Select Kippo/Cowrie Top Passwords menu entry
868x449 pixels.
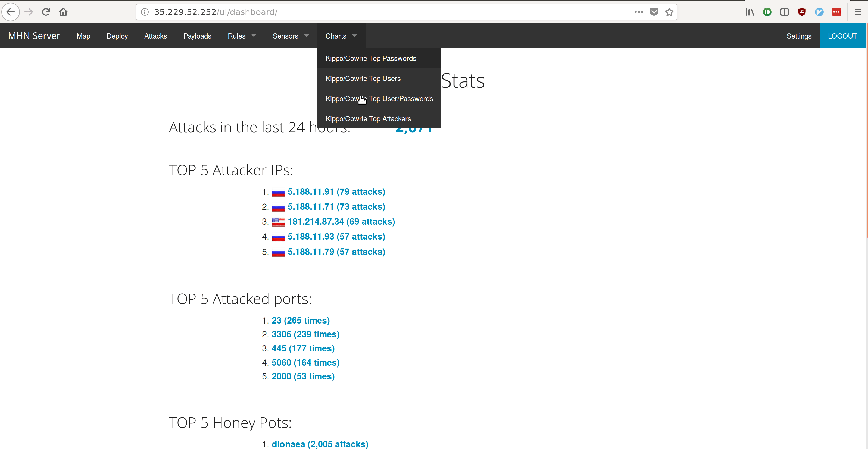point(371,58)
